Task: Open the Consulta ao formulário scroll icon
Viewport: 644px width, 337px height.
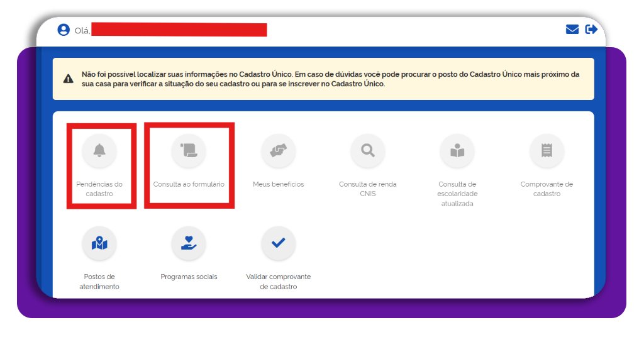Action: point(189,151)
